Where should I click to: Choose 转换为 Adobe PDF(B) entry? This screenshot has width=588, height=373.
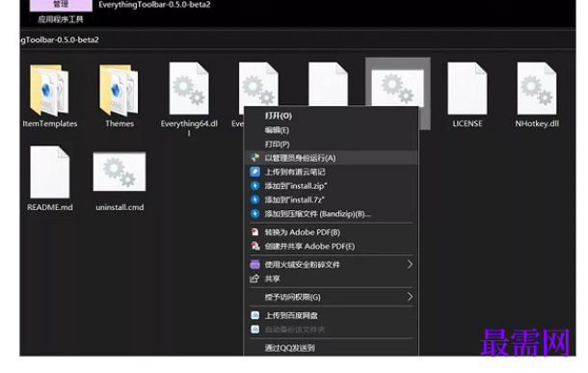tap(303, 232)
